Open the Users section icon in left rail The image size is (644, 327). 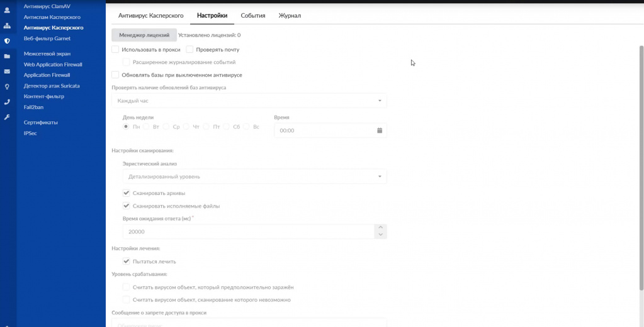pos(7,10)
